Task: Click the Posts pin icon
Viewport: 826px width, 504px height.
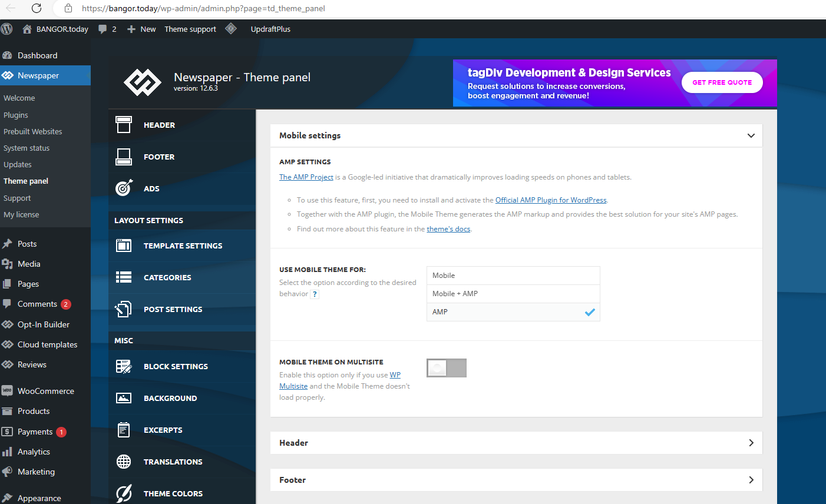Action: click(x=7, y=244)
